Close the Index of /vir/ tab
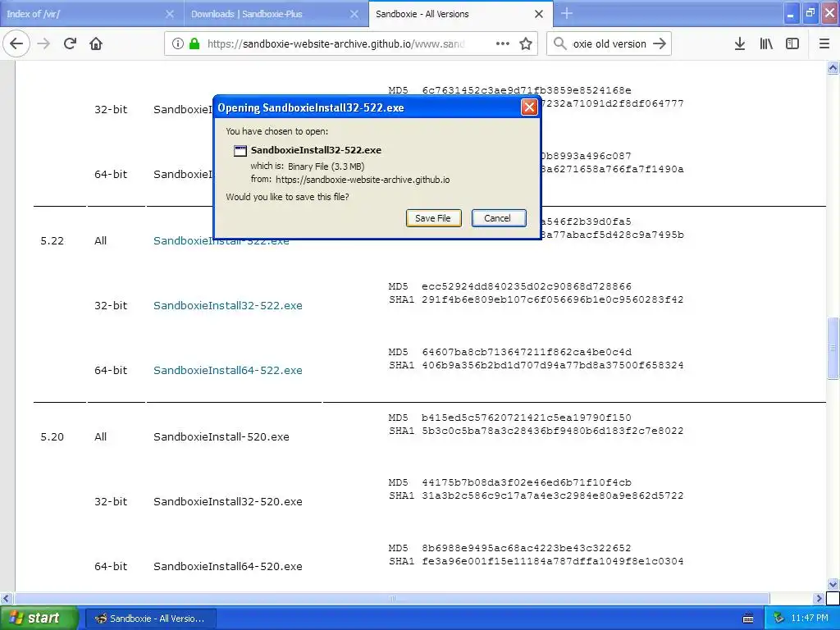The height and width of the screenshot is (630, 840). (x=169, y=14)
